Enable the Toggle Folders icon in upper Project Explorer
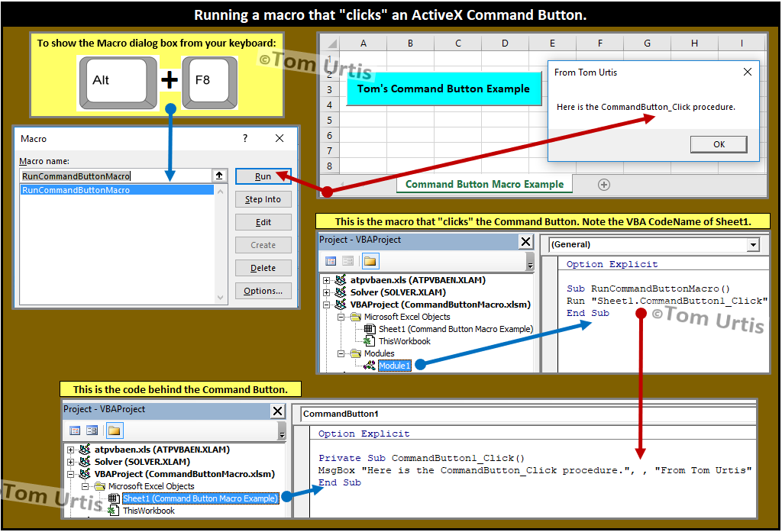Viewport: 782px width, 532px height. (369, 260)
